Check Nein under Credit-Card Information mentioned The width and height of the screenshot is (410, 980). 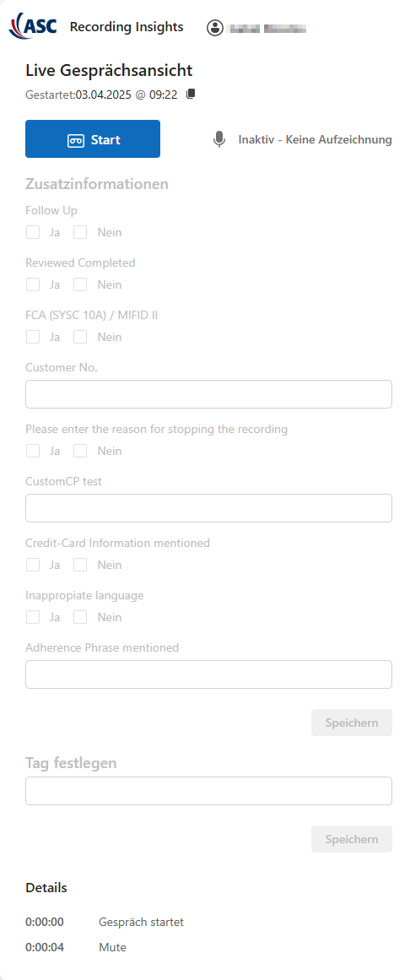click(80, 565)
